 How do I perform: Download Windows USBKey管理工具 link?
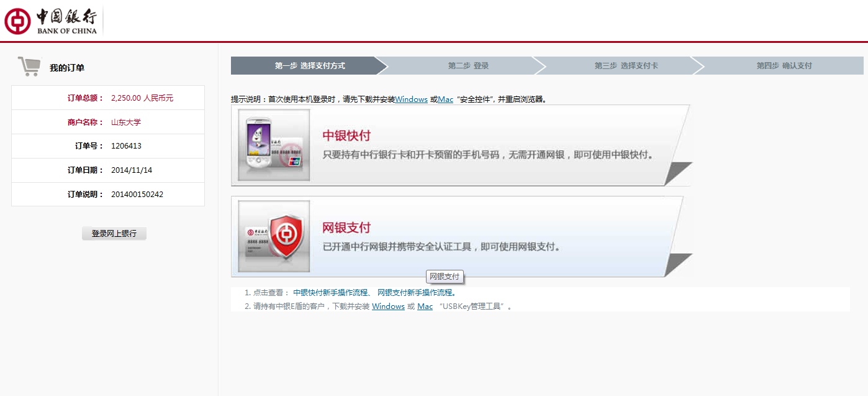(x=388, y=306)
